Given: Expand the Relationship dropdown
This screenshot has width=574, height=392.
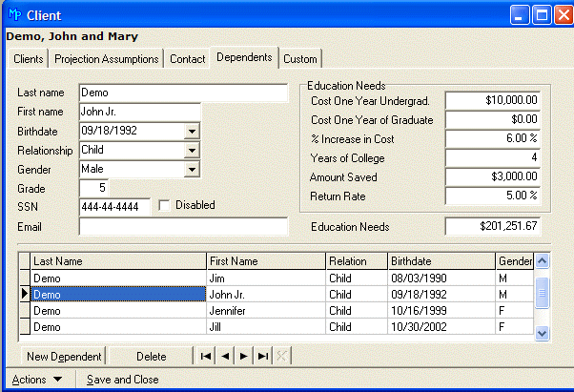Looking at the screenshot, I should [x=192, y=150].
